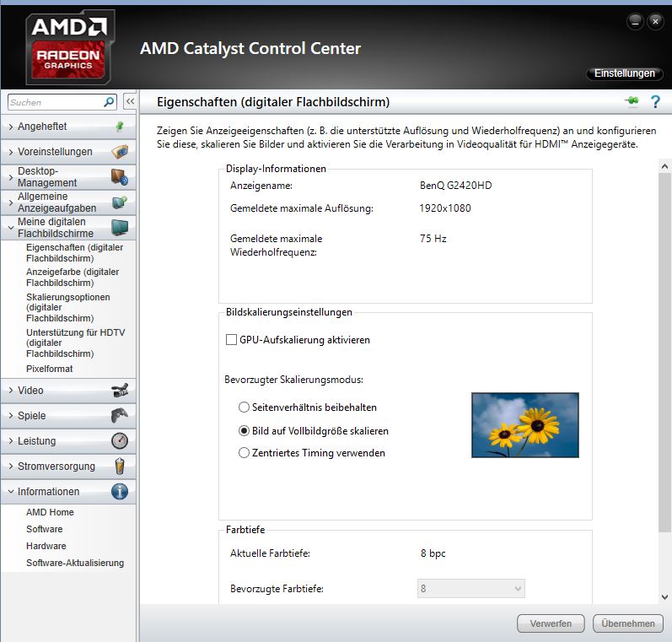Viewport: 672px width, 642px height.
Task: Click the Leistung gauge icon
Action: 120,440
